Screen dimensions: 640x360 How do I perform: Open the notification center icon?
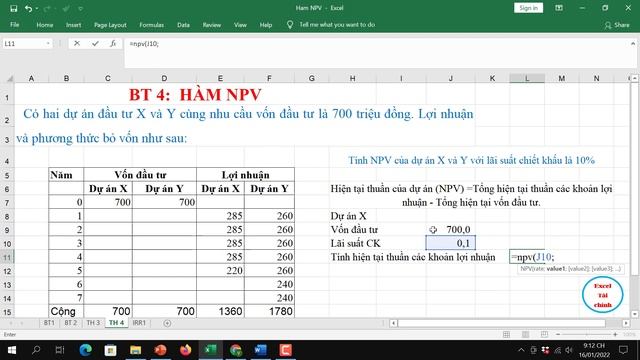coord(623,350)
